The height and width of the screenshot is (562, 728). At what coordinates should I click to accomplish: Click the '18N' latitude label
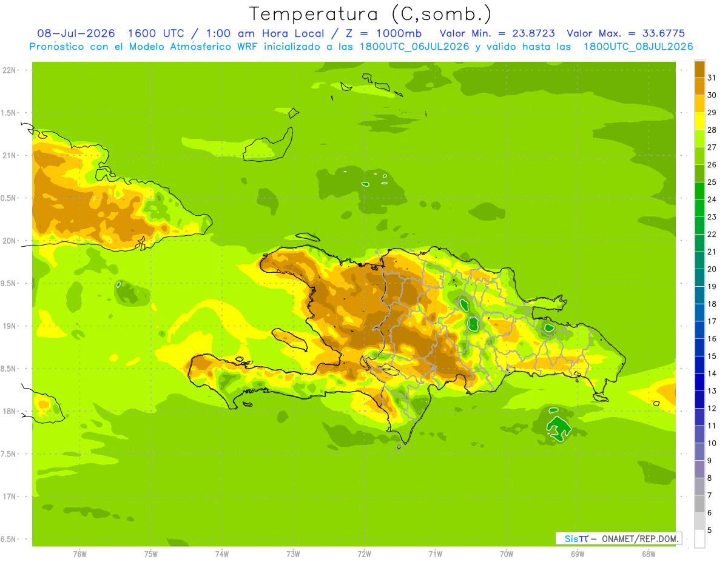[9, 411]
